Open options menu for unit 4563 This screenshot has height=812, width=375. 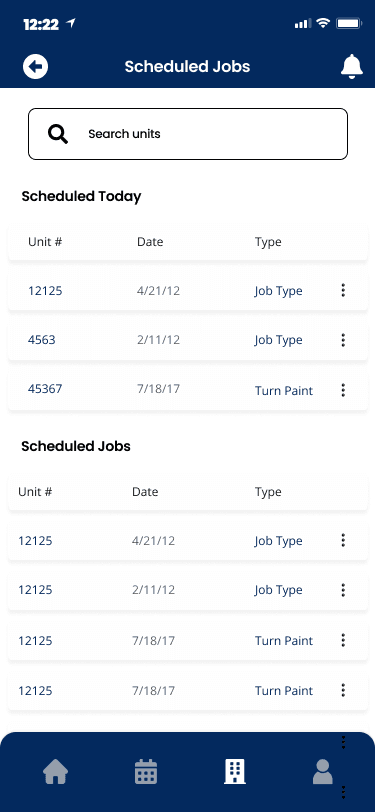point(343,340)
